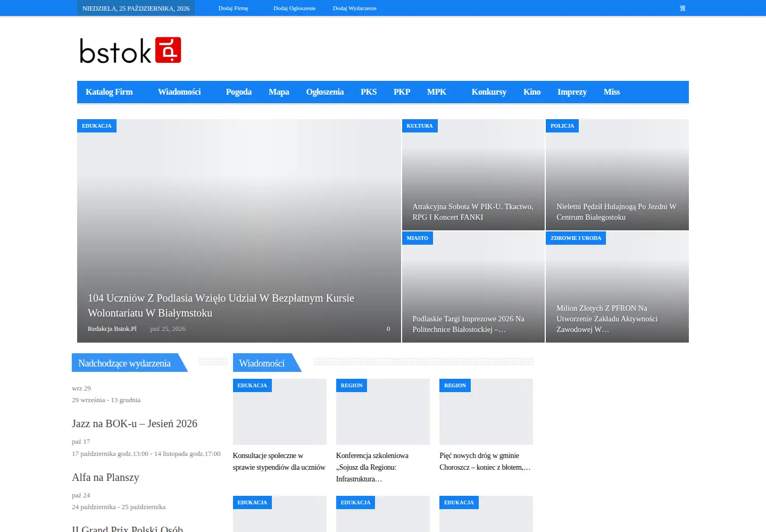Screen dimensions: 766x532
Task: Open the article about 104 Uczniów Z Podlasia
Action: pos(221,305)
